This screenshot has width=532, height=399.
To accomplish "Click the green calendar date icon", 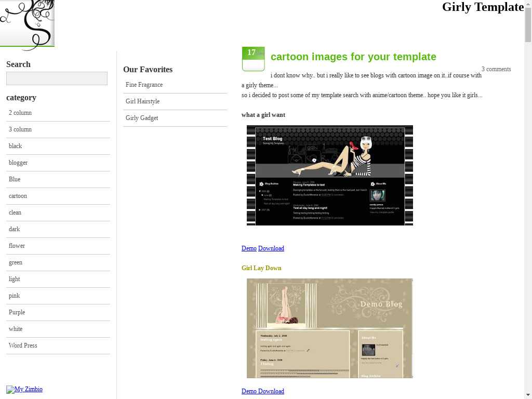I will [253, 59].
